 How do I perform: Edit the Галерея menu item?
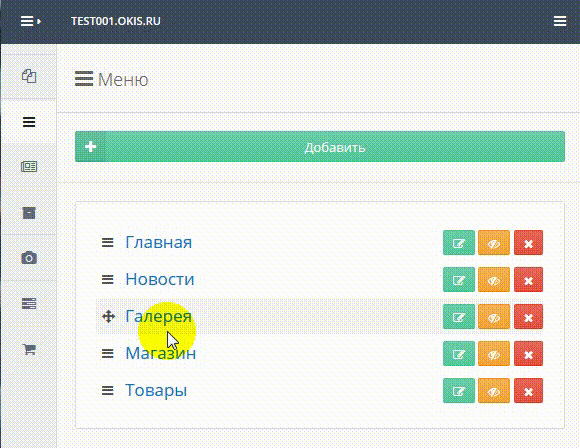coord(459,317)
